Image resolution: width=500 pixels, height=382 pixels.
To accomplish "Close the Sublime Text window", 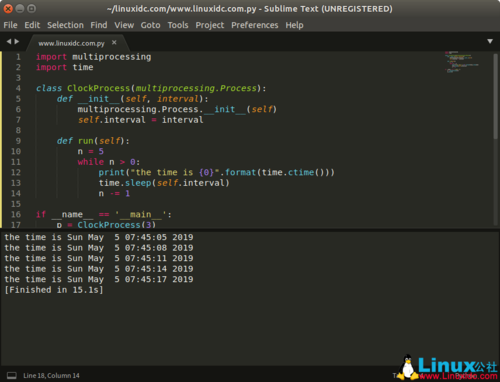I will [8, 9].
